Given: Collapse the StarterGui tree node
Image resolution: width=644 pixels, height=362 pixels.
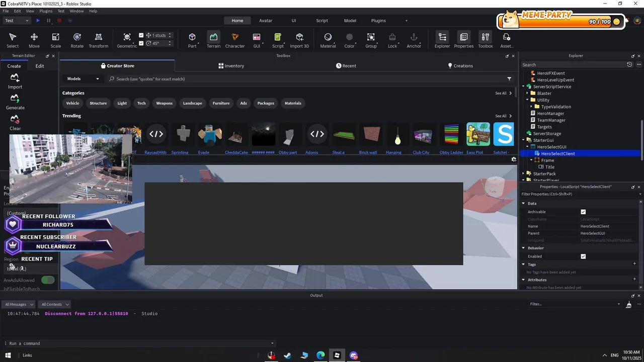Looking at the screenshot, I should point(523,140).
